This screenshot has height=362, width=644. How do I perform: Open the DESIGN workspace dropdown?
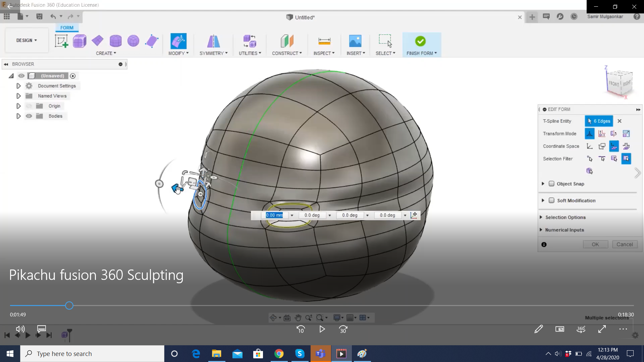[26, 40]
